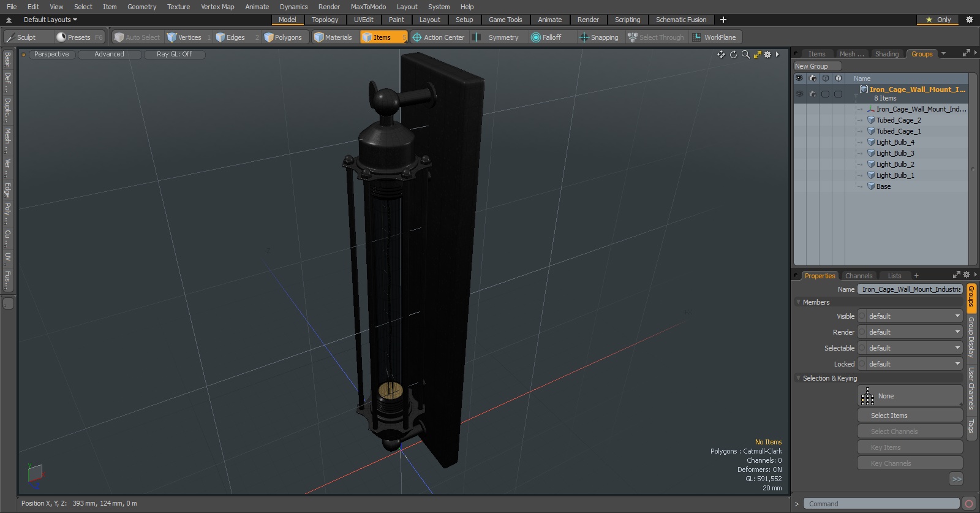
Task: Switch to the UVEdit layout tab
Action: coord(364,20)
